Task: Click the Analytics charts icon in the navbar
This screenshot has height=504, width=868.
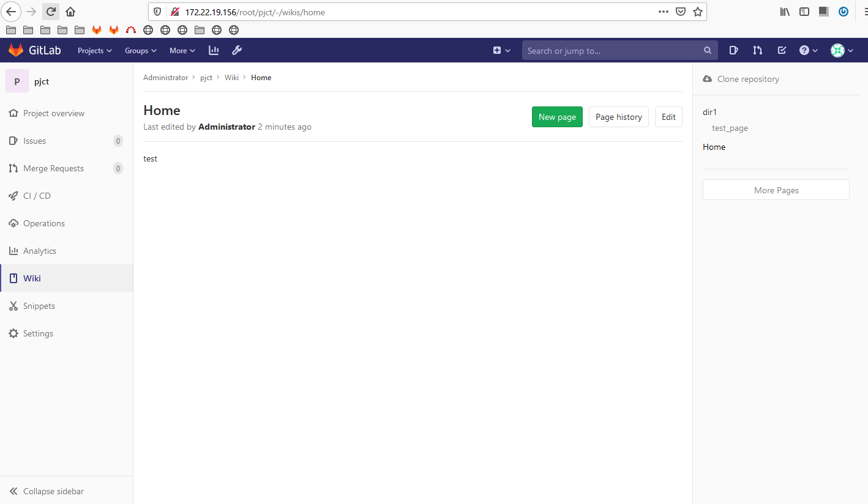Action: [213, 50]
